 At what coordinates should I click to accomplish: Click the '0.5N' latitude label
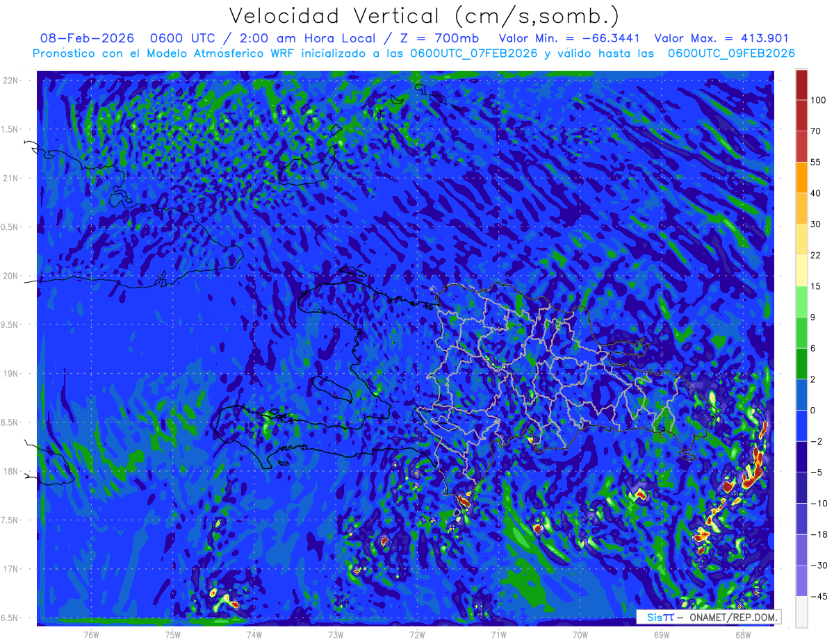10,227
